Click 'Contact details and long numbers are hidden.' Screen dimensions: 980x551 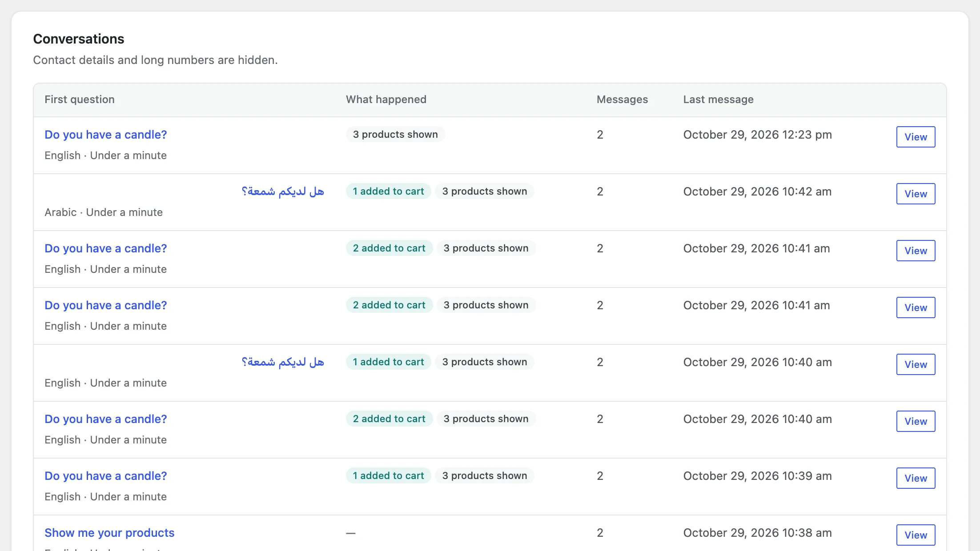coord(155,60)
